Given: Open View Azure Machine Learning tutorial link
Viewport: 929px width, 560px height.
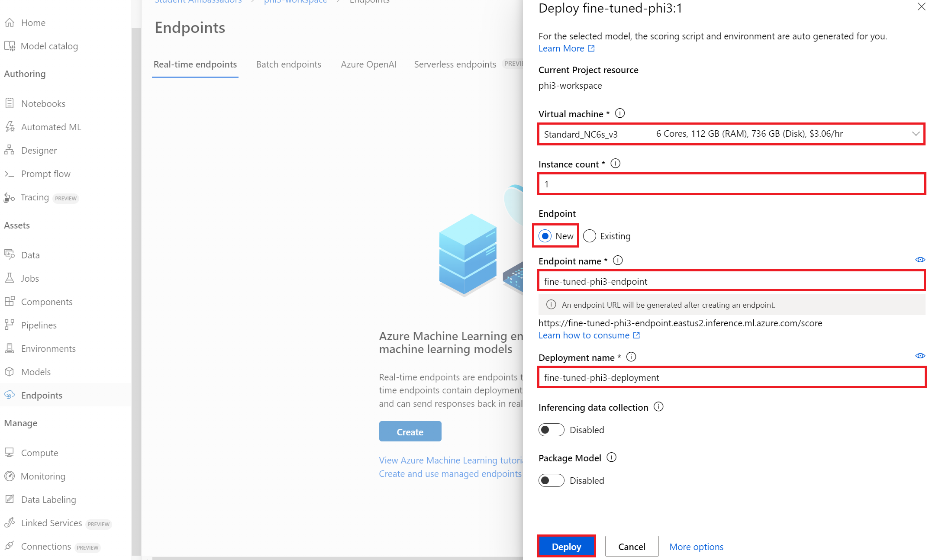Looking at the screenshot, I should coord(451,460).
